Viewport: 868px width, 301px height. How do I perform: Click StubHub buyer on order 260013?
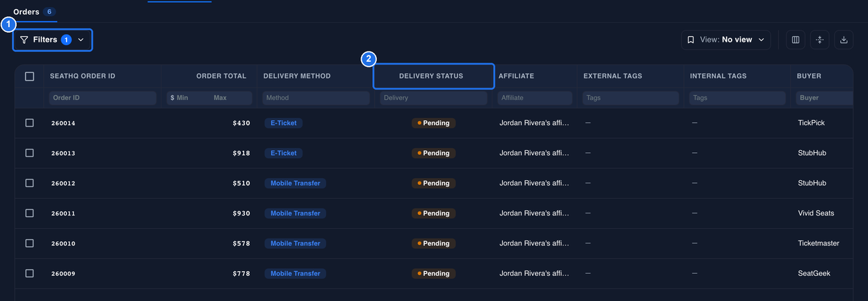coord(812,153)
